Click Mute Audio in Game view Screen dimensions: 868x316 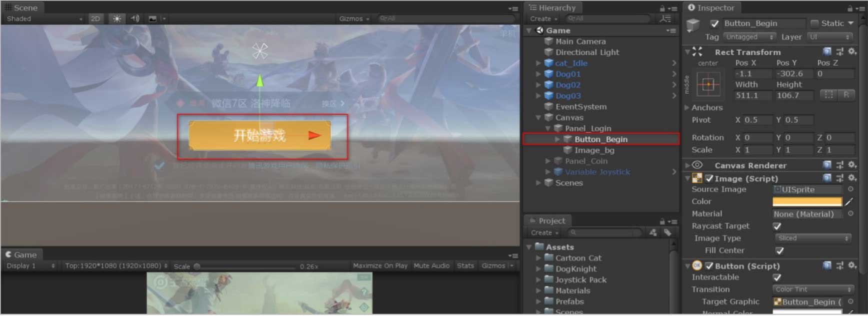coord(431,266)
